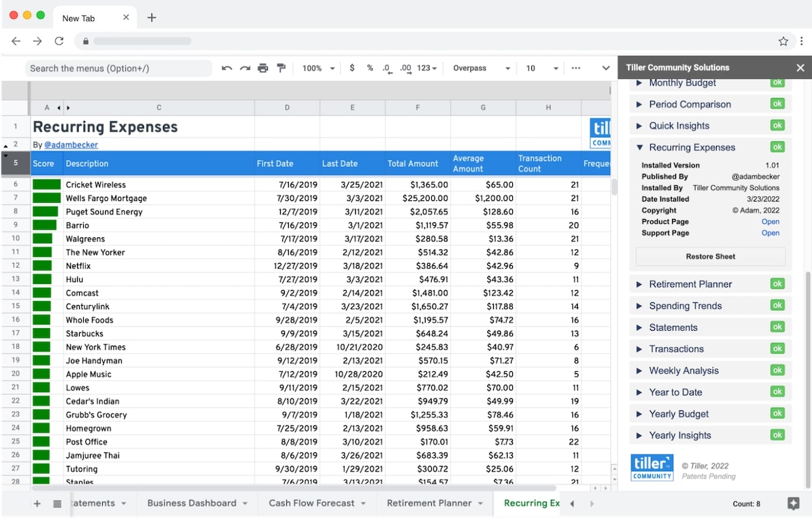Expand hidden column B with the right arrow

(x=68, y=108)
